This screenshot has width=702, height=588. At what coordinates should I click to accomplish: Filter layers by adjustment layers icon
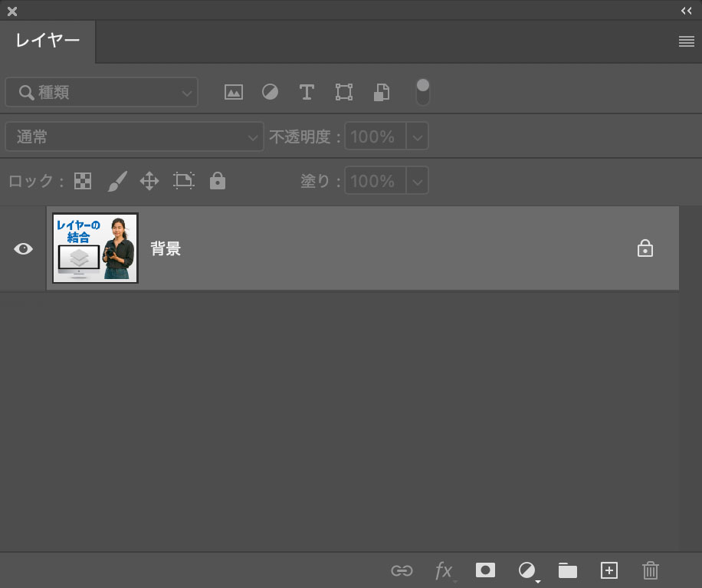pos(270,92)
